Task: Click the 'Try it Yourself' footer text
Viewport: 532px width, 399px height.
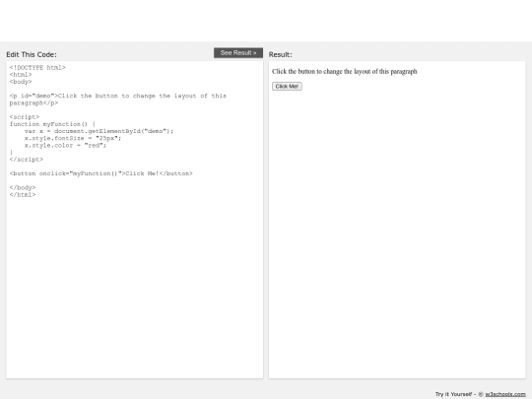Action: pyautogui.click(x=453, y=394)
